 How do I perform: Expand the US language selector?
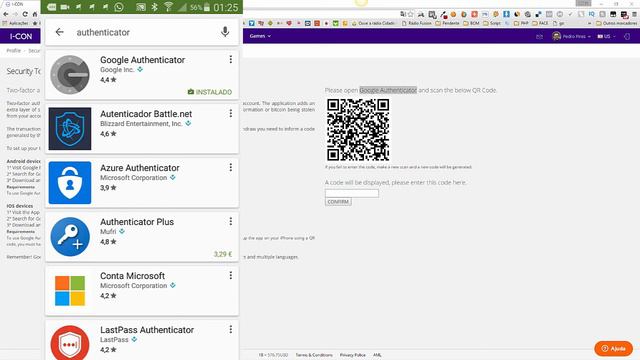607,36
